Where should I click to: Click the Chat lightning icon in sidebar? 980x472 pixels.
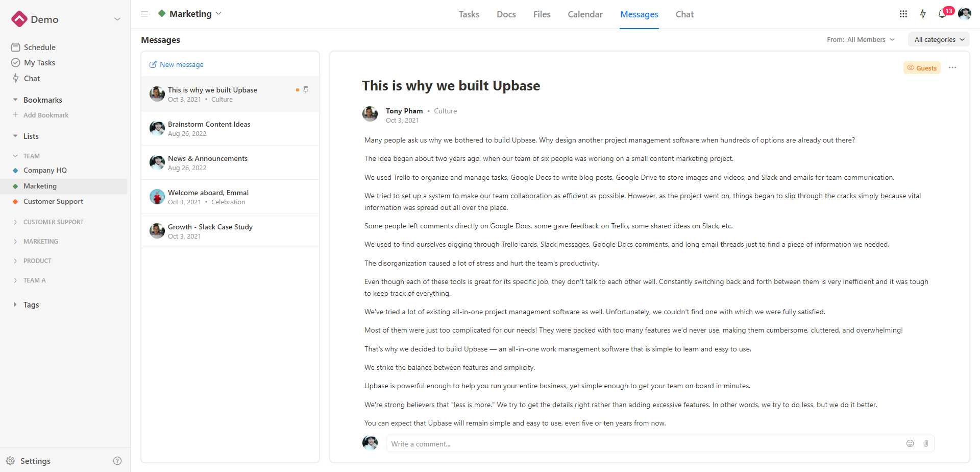click(x=16, y=78)
